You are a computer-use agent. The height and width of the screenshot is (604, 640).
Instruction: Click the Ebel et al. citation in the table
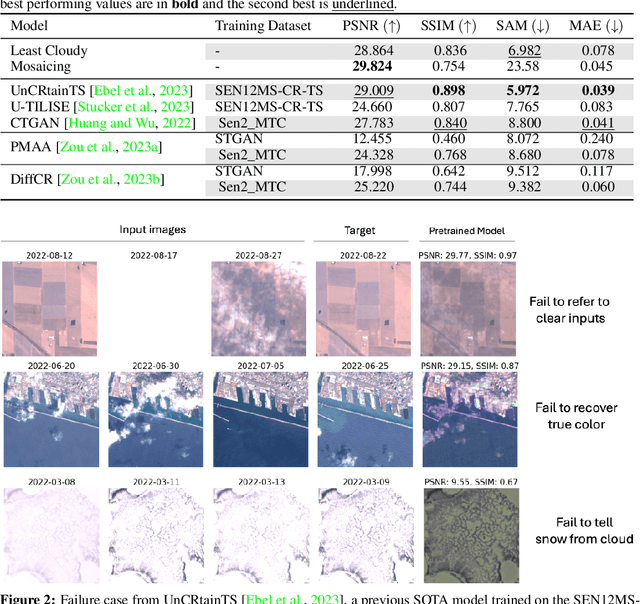click(x=142, y=89)
